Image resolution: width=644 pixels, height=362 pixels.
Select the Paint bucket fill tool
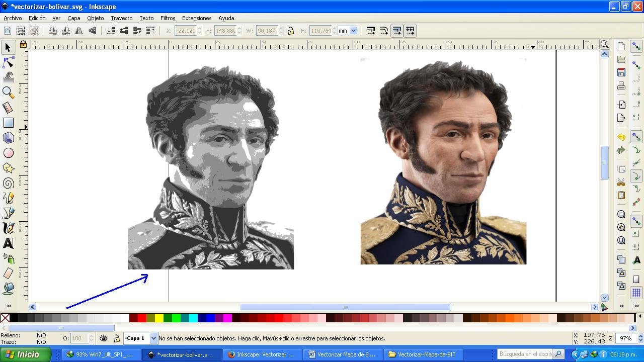point(8,289)
